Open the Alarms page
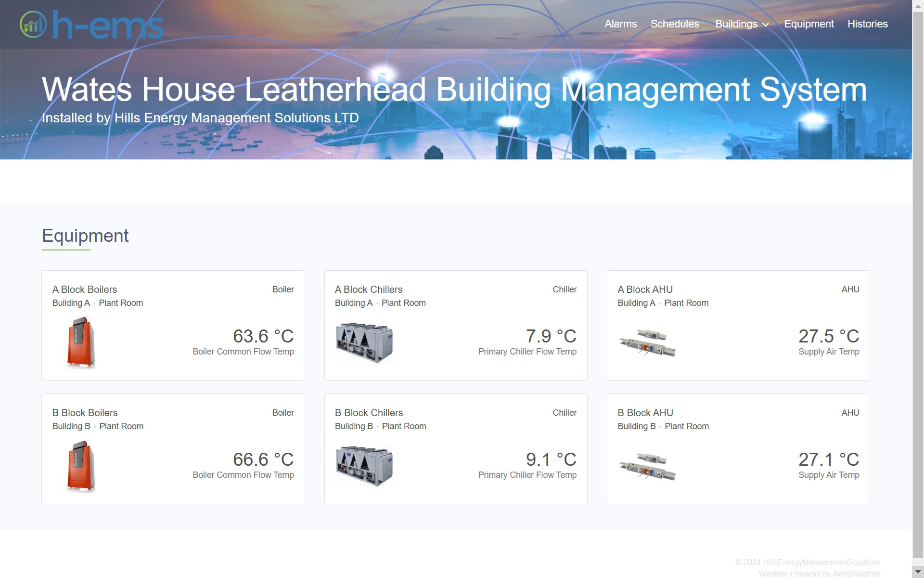 620,24
